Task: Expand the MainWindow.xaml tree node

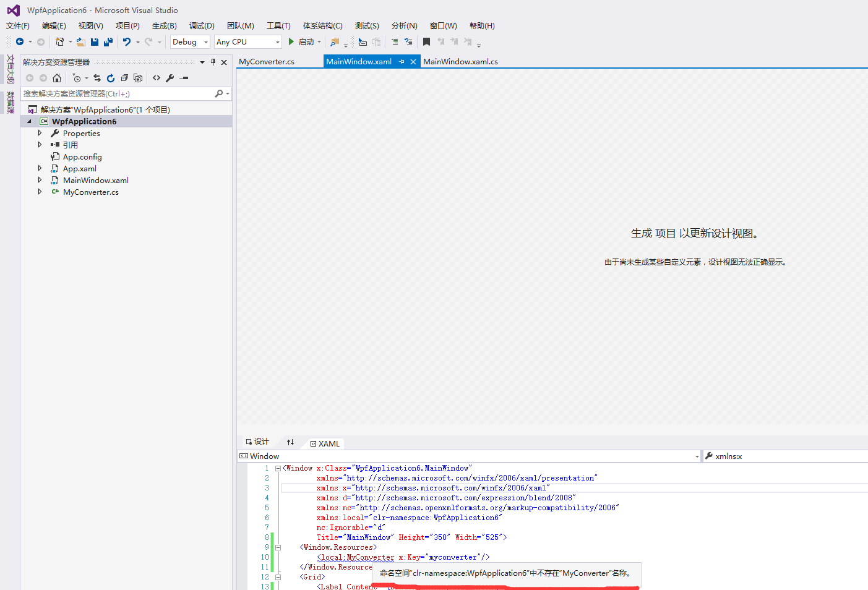Action: tap(40, 180)
